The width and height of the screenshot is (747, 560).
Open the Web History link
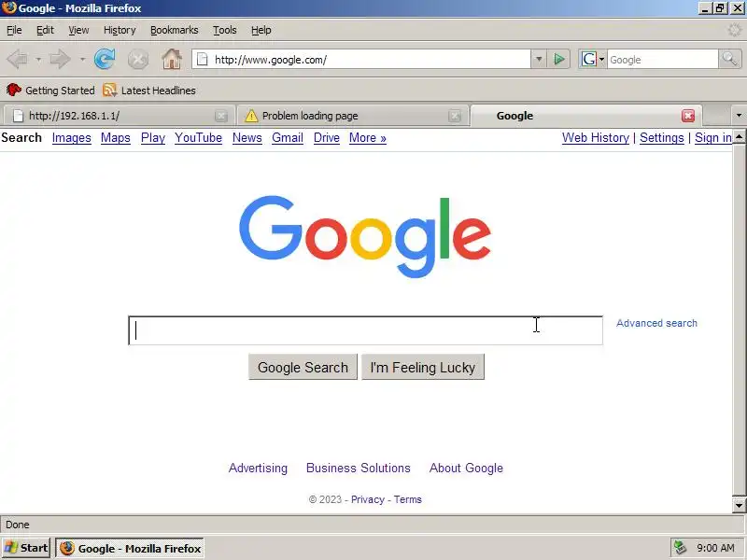tap(596, 137)
